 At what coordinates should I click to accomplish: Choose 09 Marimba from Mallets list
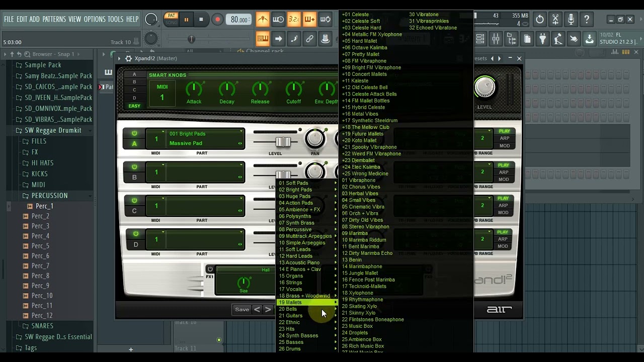click(x=355, y=233)
